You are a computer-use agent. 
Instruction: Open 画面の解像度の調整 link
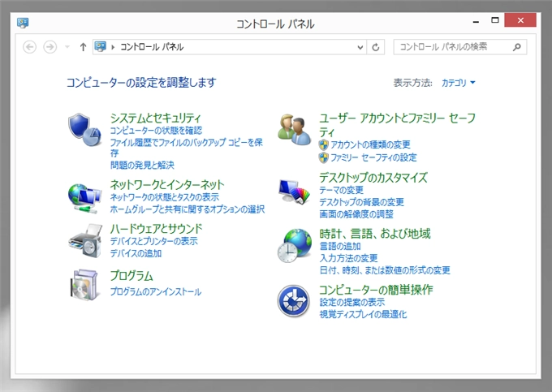click(x=356, y=214)
